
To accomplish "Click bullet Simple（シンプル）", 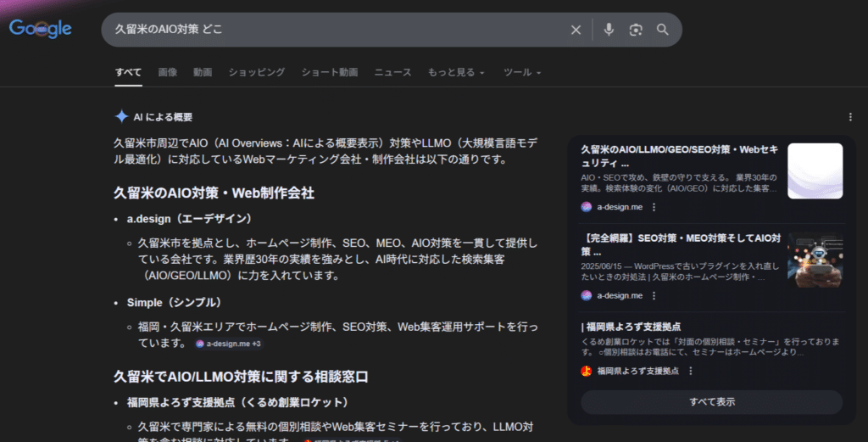I will [x=176, y=302].
